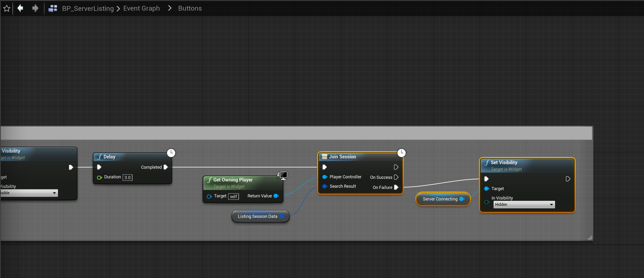Go to the BP_ServerListing breadcrumb

tap(88, 8)
